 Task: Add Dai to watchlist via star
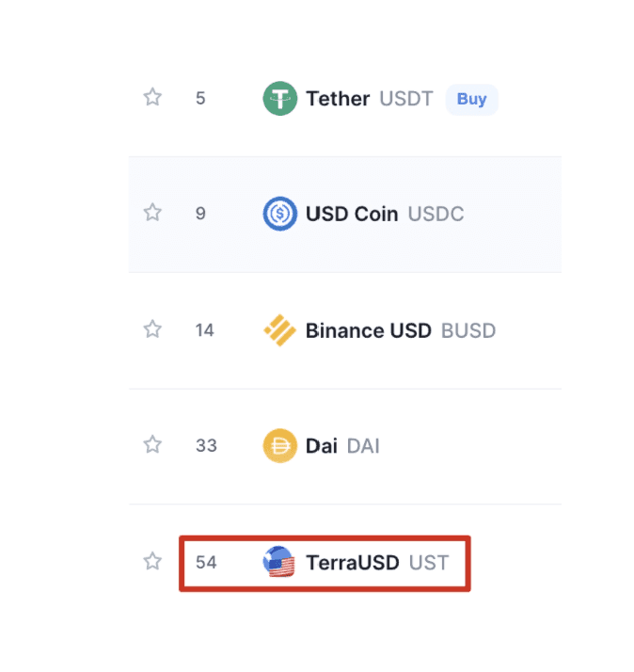(152, 445)
